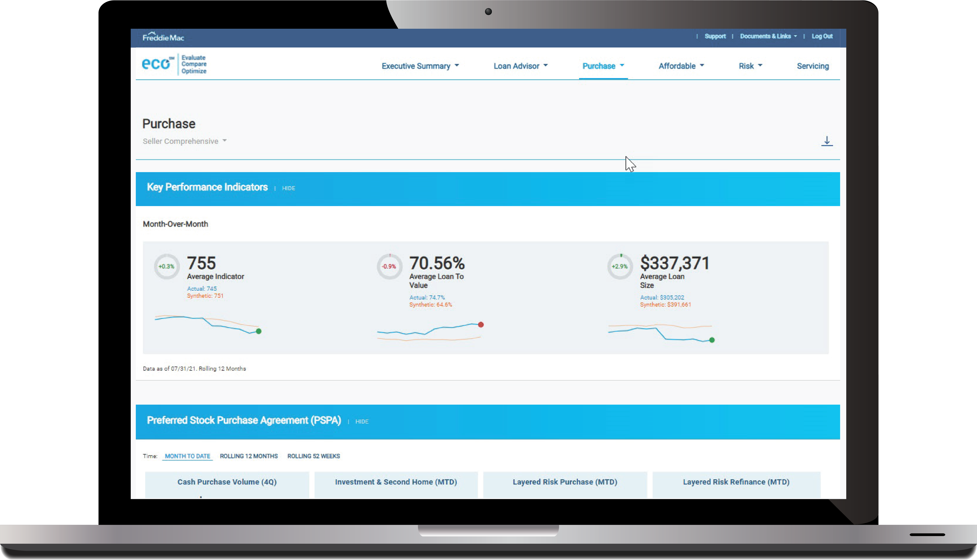Open the Layered Risk Purchase (MTD) card
Screen dimensions: 977x560
click(565, 482)
